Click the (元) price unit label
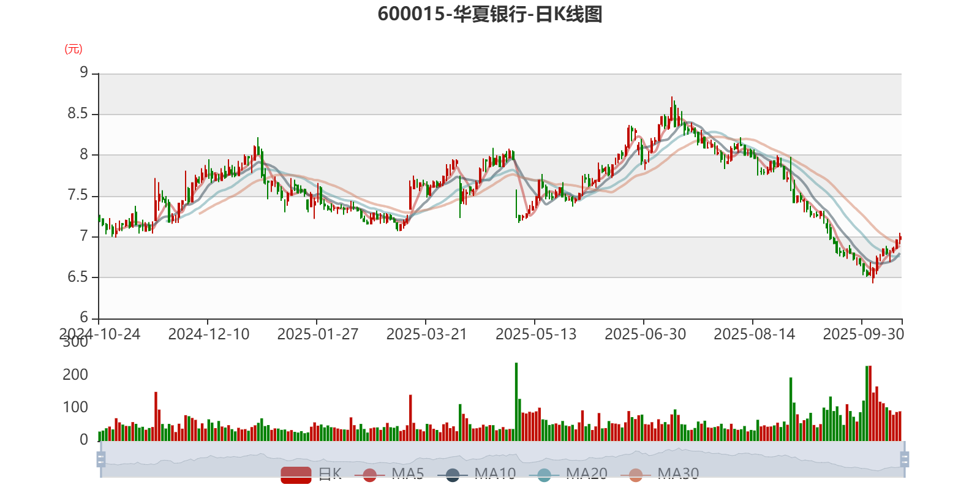The width and height of the screenshot is (980, 490). pyautogui.click(x=73, y=49)
